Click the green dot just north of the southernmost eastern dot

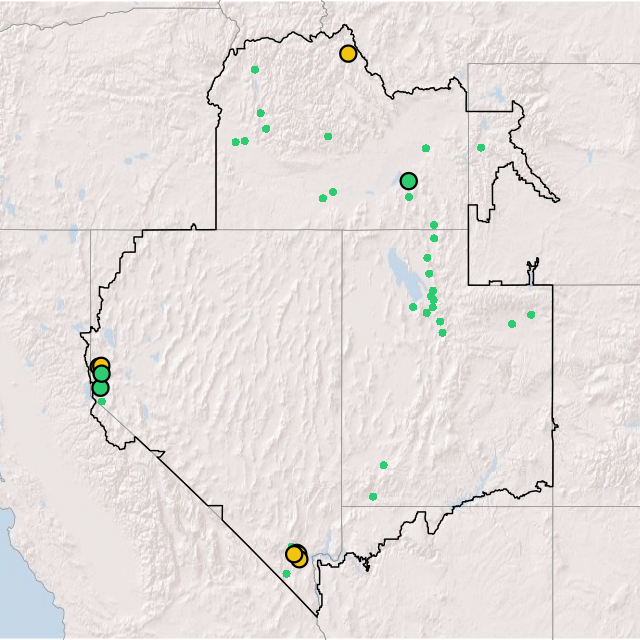383,465
